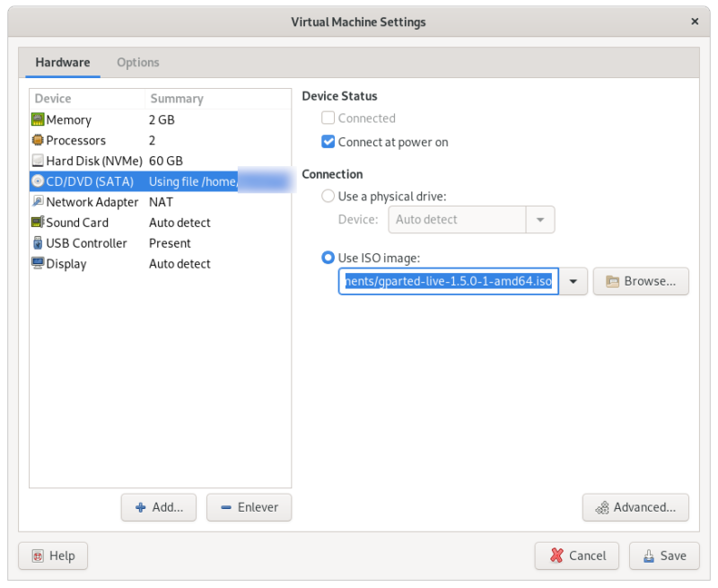Select the Sound Card row label
The image size is (718, 588).
click(x=77, y=223)
